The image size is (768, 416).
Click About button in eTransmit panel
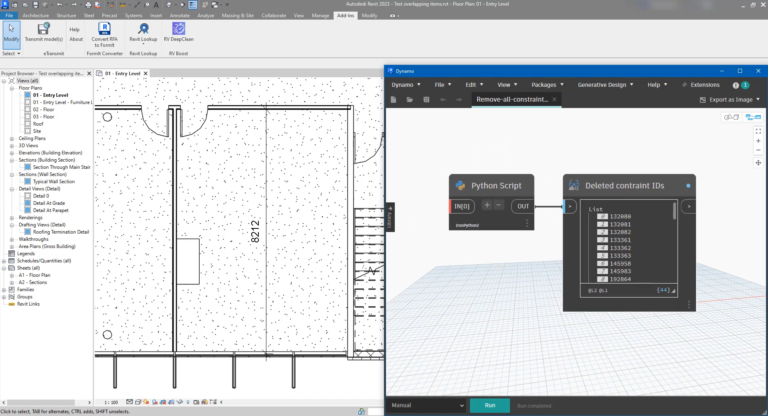tap(76, 39)
